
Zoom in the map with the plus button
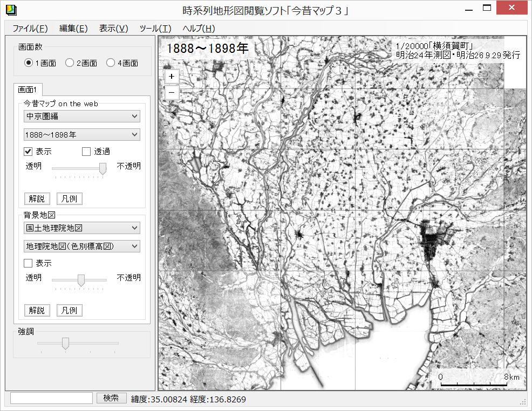tap(172, 76)
